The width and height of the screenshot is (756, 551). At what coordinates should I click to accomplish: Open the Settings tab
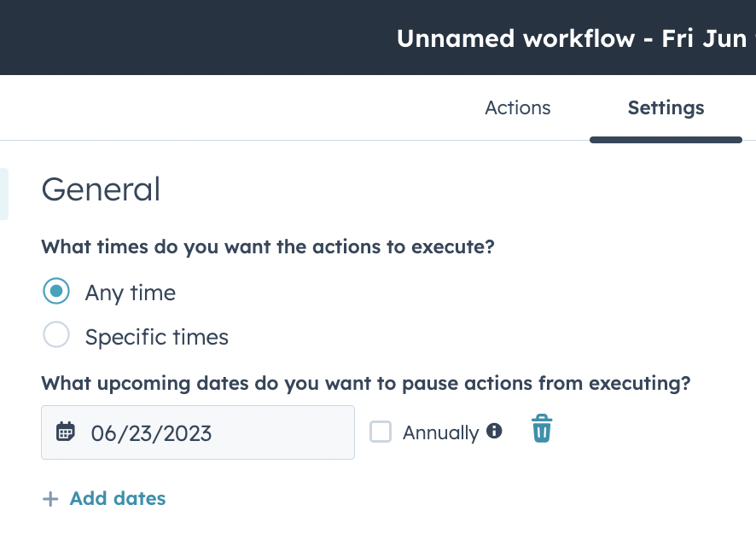(666, 107)
